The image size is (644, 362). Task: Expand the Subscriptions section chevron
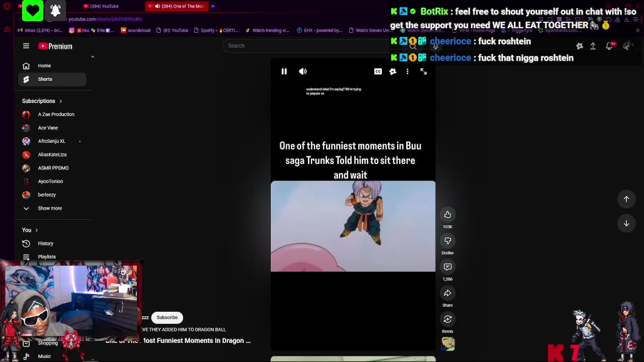point(60,101)
